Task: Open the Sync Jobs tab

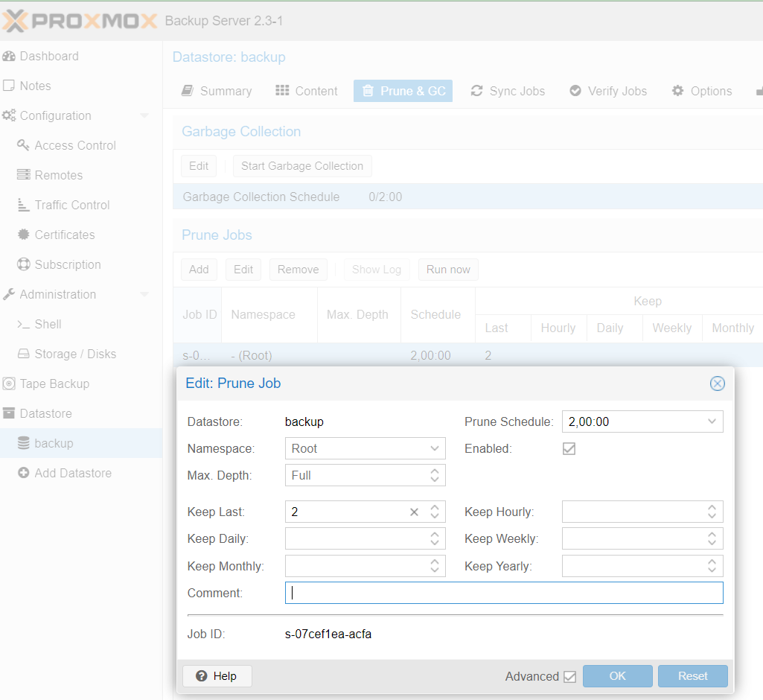Action: click(508, 91)
